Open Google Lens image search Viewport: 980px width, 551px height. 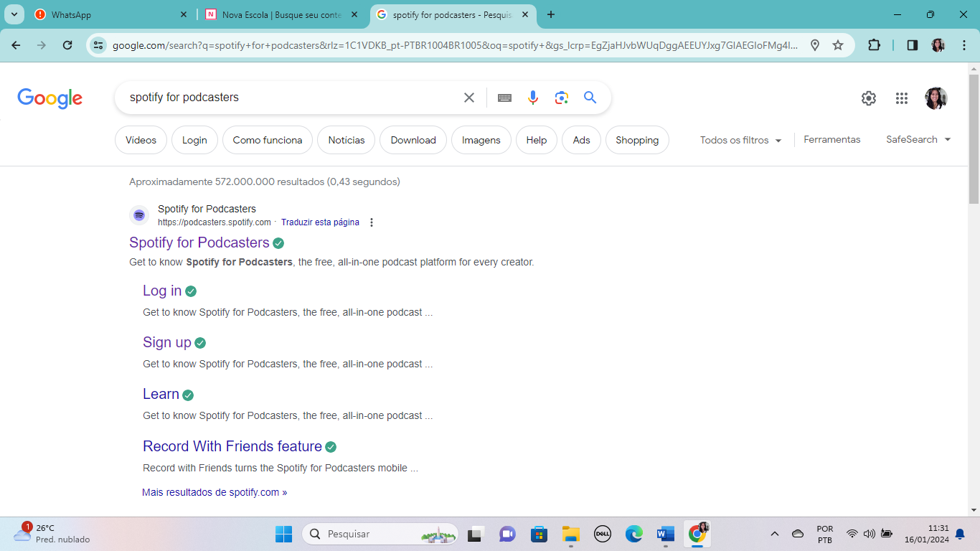[x=562, y=98]
